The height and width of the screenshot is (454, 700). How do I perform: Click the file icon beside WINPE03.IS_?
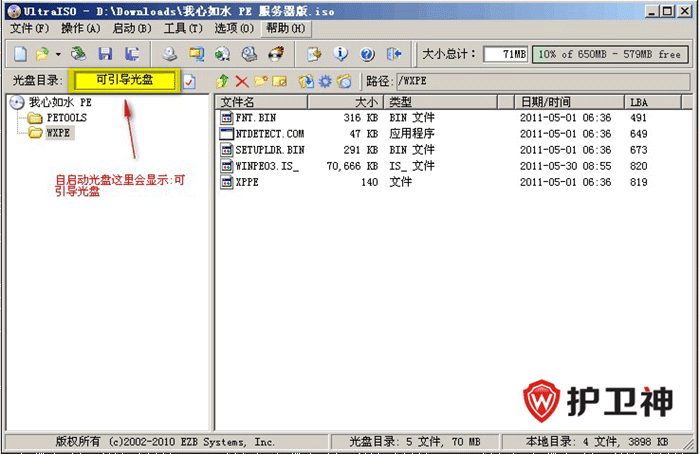click(x=227, y=166)
